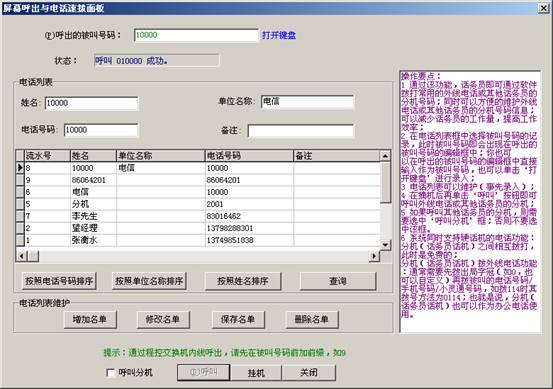Click the 修改名单 button
Screen dimensions: 553x389
click(x=163, y=320)
